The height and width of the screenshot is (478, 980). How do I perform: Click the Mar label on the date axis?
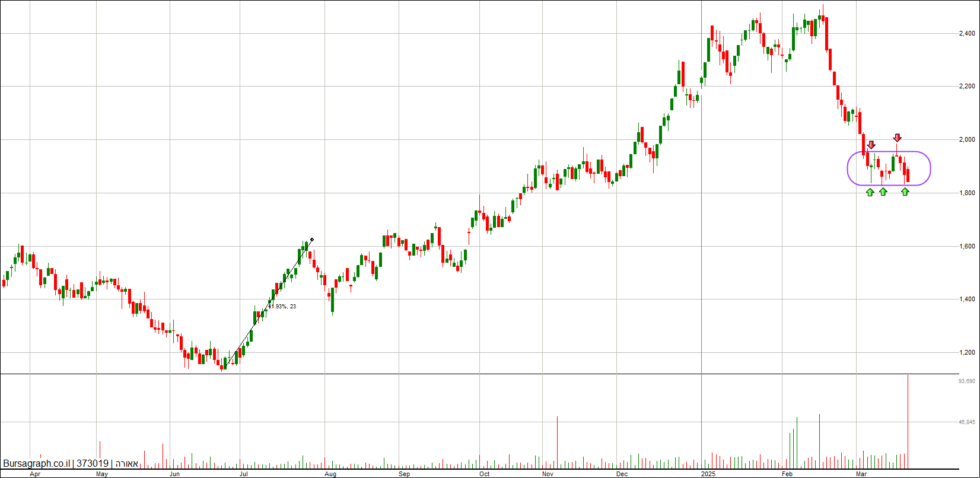tap(861, 474)
